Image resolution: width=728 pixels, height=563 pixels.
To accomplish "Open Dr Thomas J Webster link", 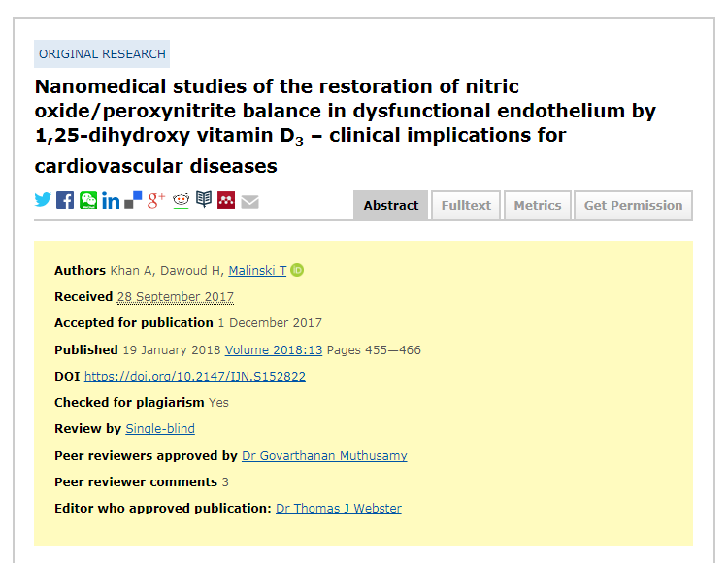I will (339, 509).
